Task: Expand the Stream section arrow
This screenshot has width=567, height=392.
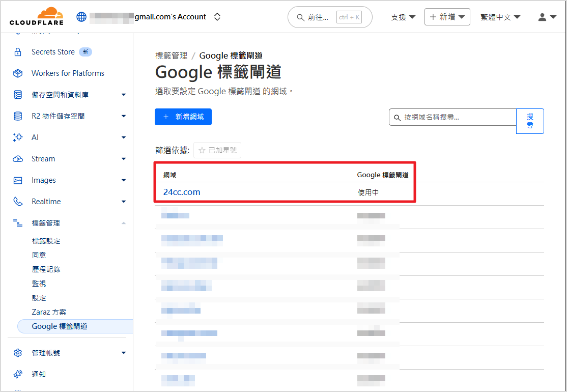Action: [124, 159]
